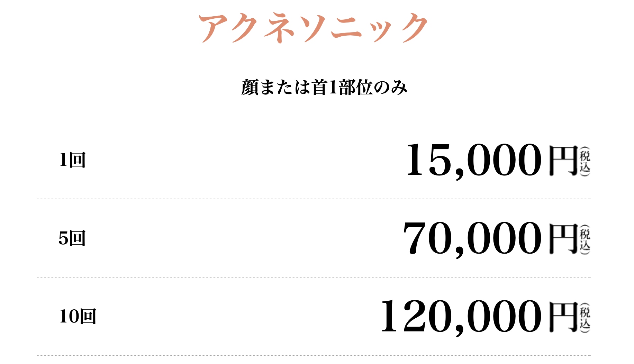Click 部位 in the subtitle text
The width and height of the screenshot is (634, 364).
(x=355, y=87)
